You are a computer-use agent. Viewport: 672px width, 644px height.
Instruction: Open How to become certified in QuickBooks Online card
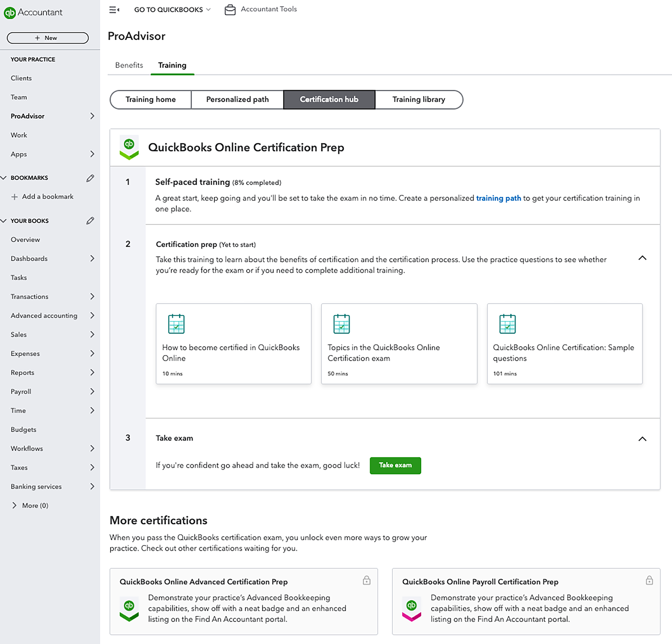click(233, 343)
